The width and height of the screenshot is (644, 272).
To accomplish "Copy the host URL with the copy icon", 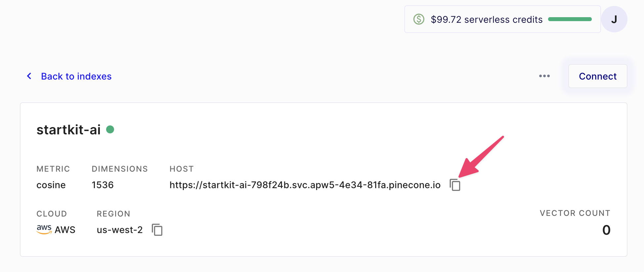I will (x=455, y=185).
